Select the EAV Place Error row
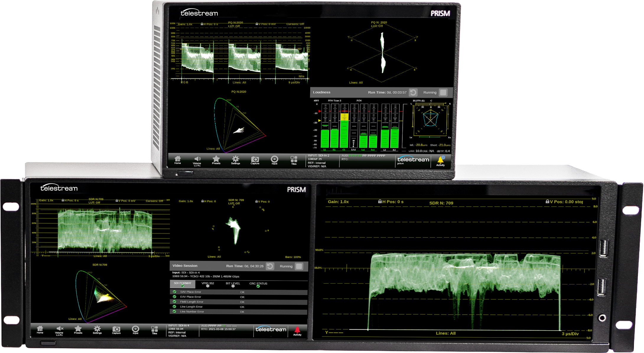This screenshot has height=353, width=644. coord(239,297)
